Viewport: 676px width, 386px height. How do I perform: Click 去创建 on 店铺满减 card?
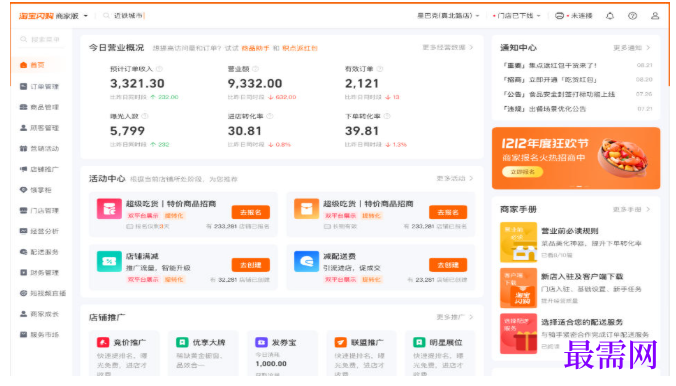point(250,265)
